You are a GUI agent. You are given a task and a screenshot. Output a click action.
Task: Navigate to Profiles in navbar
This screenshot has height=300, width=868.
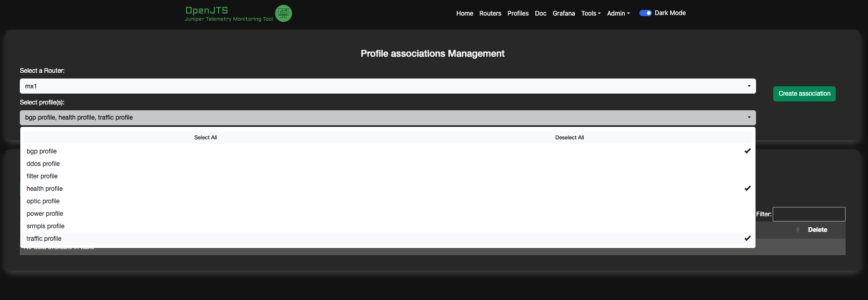518,14
